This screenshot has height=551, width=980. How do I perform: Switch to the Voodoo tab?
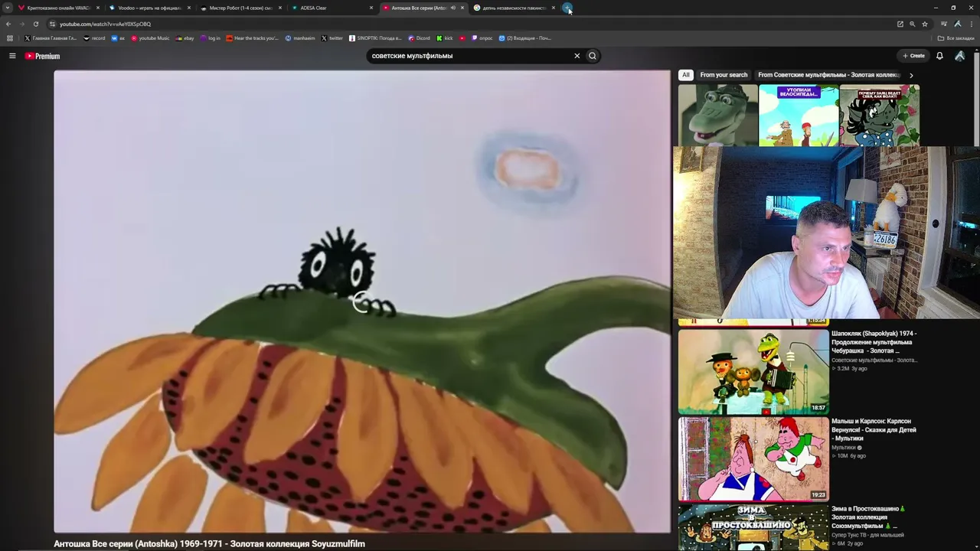pyautogui.click(x=150, y=8)
